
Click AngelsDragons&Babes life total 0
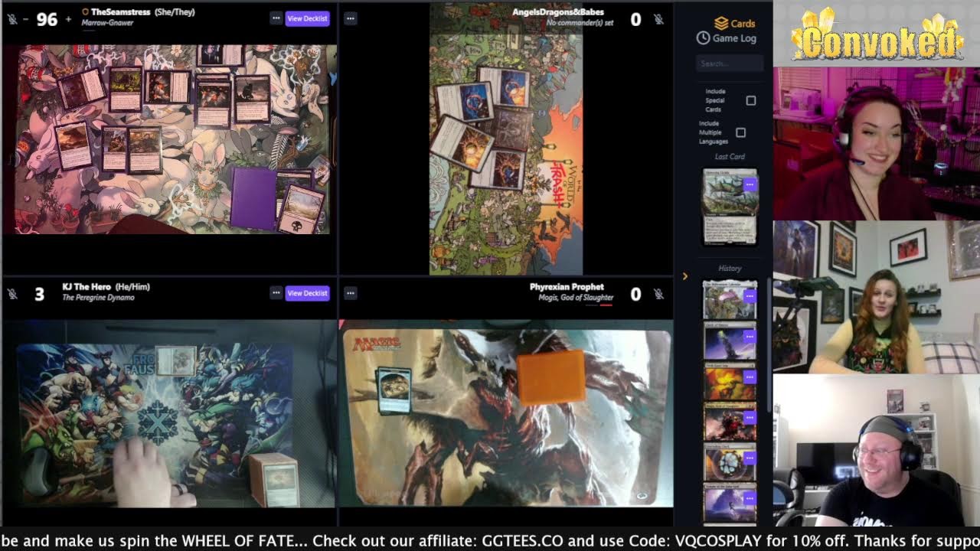pyautogui.click(x=635, y=19)
